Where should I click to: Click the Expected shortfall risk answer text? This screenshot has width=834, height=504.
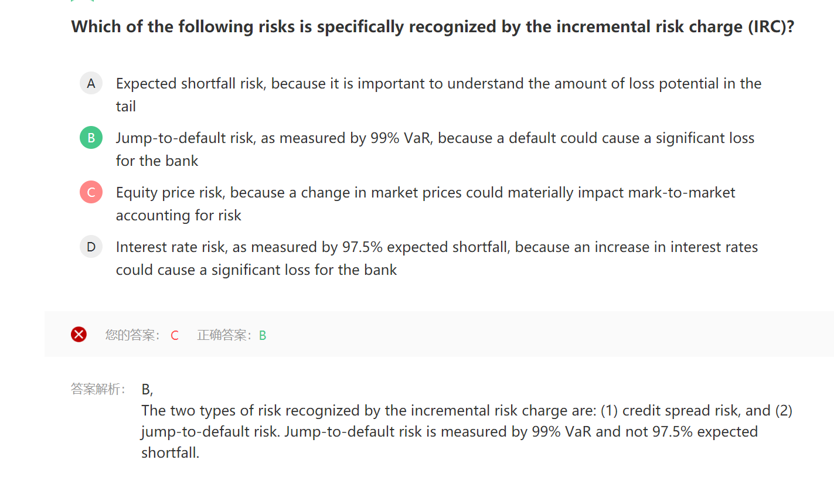tap(438, 95)
